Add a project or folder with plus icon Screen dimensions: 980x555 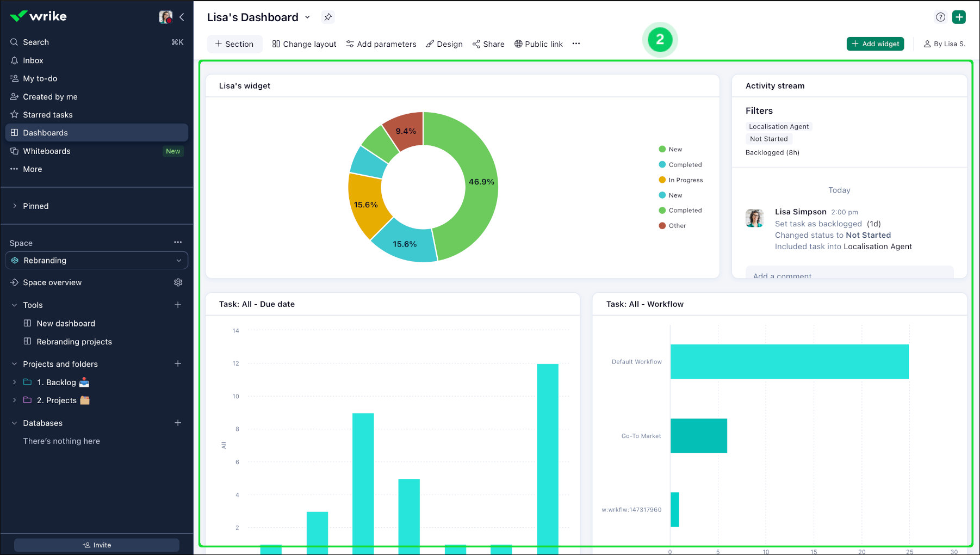[178, 363]
